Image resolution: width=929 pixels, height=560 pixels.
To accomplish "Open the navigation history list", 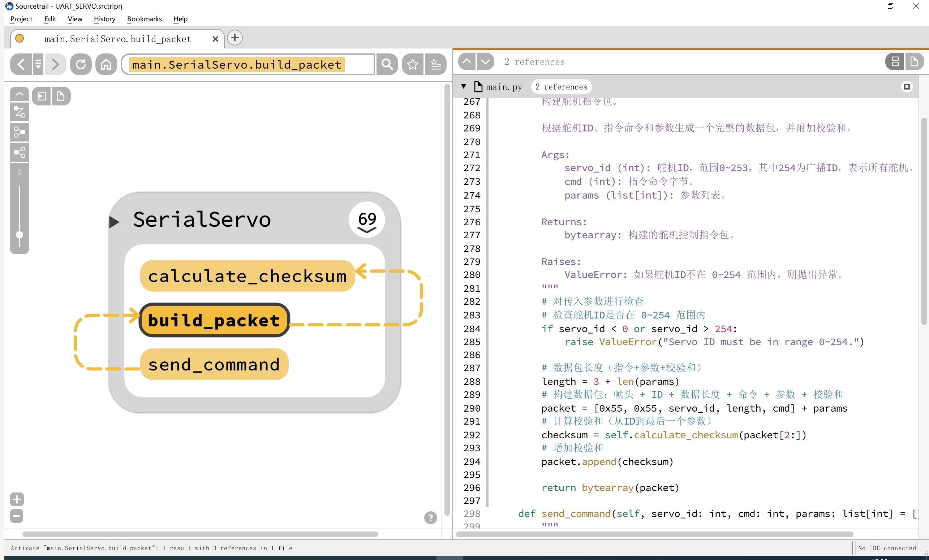I will coord(38,64).
